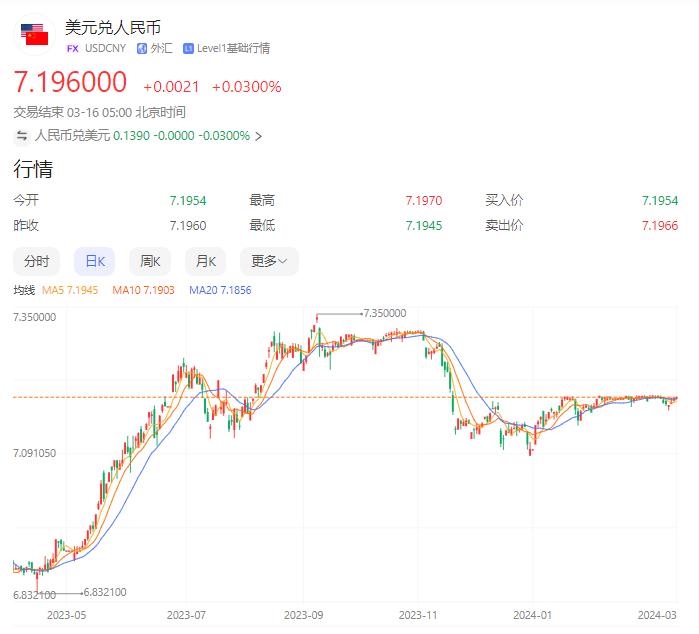The image size is (699, 634).
Task: Click the 6.832100 low price marker
Action: [104, 592]
